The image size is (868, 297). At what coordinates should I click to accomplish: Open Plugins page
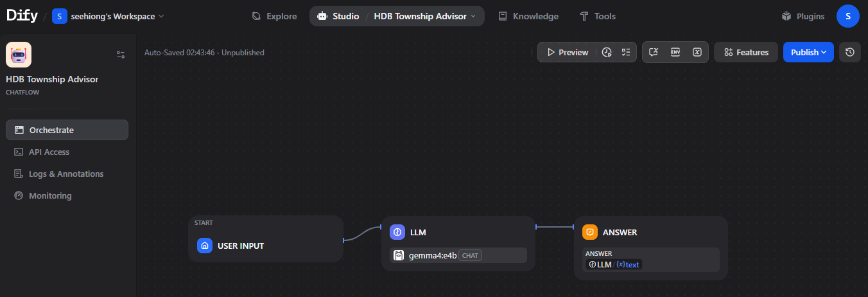point(803,16)
